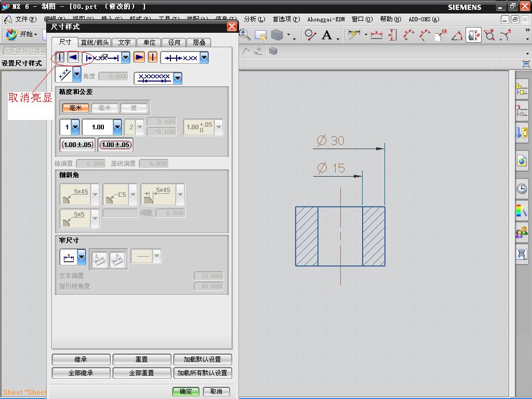Viewport: 532px width, 399px height.
Task: Toggle the oval-framed 1.00±.05 inspection button
Action: point(116,145)
